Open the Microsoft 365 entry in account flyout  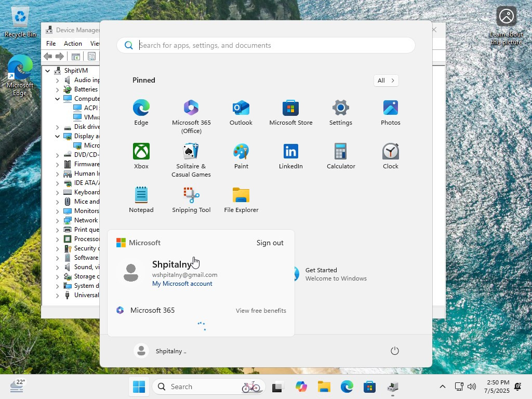pos(146,311)
